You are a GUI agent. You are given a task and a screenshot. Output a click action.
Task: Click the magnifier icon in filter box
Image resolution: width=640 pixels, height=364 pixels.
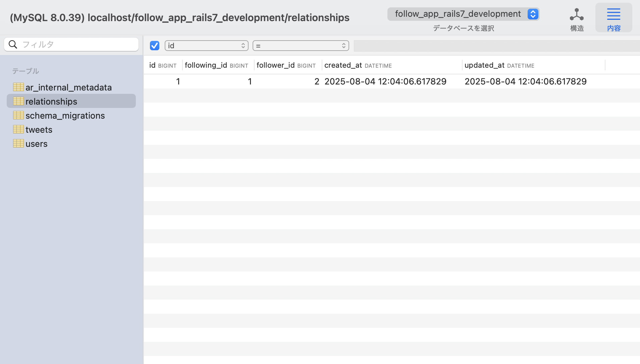13,45
